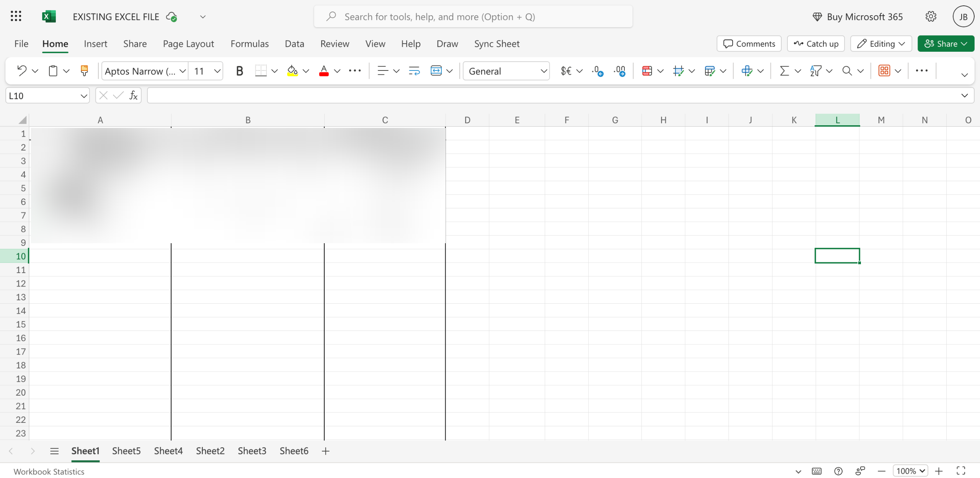Open the Editing mode switcher
The width and height of the screenshot is (980, 478).
(x=881, y=44)
